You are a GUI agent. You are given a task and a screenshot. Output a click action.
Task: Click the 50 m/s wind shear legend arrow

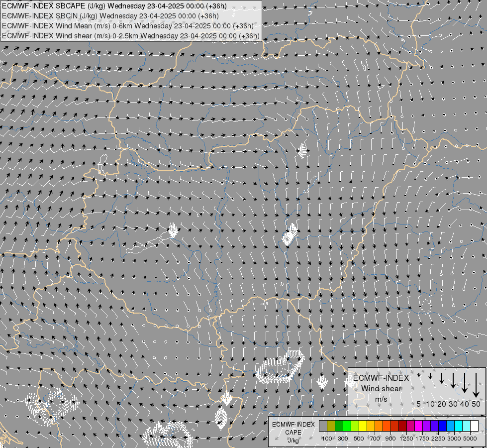pyautogui.click(x=476, y=385)
